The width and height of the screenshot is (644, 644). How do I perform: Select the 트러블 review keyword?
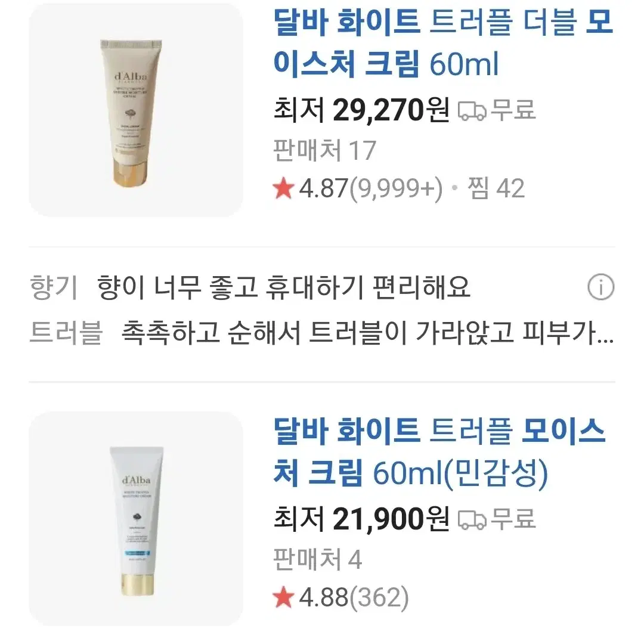(66, 332)
